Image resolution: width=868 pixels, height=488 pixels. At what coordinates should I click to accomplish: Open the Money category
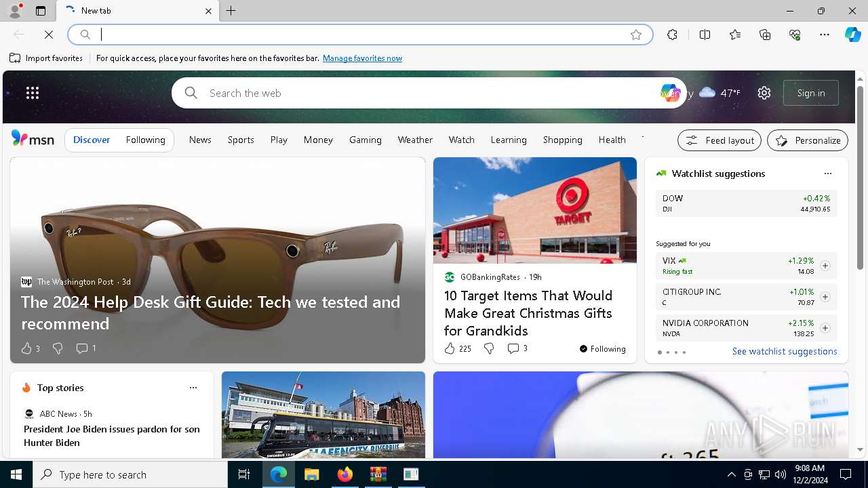(318, 140)
